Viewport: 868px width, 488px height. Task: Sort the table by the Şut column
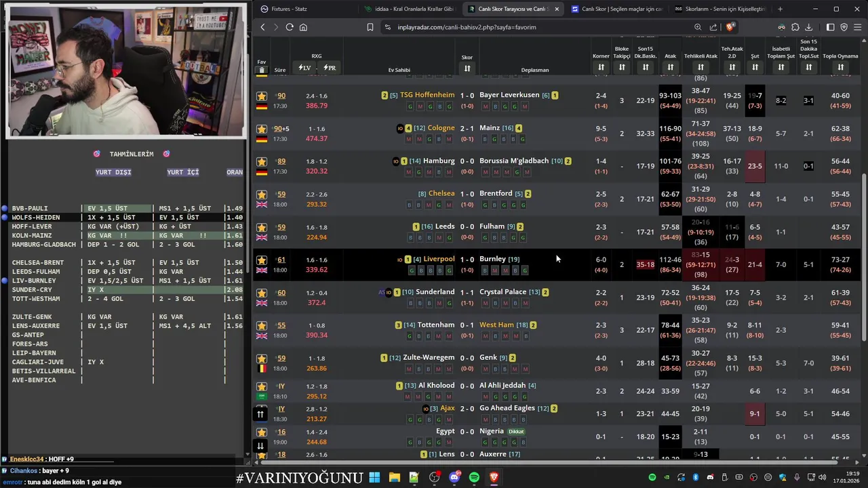tap(755, 67)
